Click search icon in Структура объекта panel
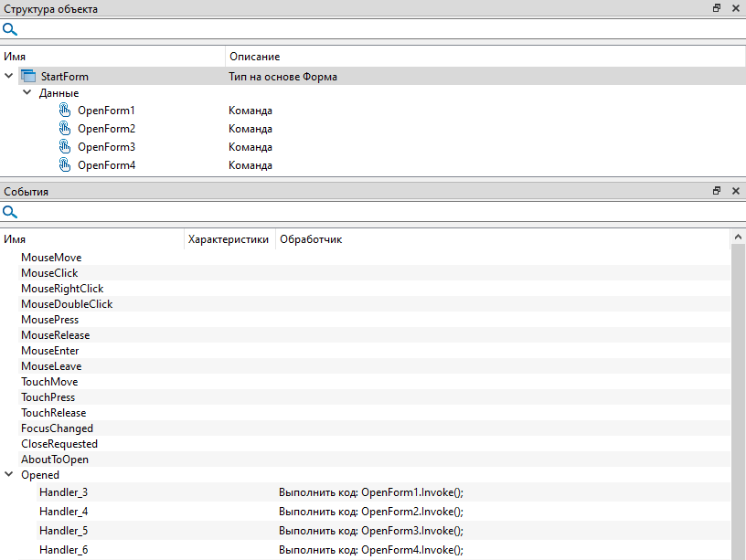 coord(10,29)
